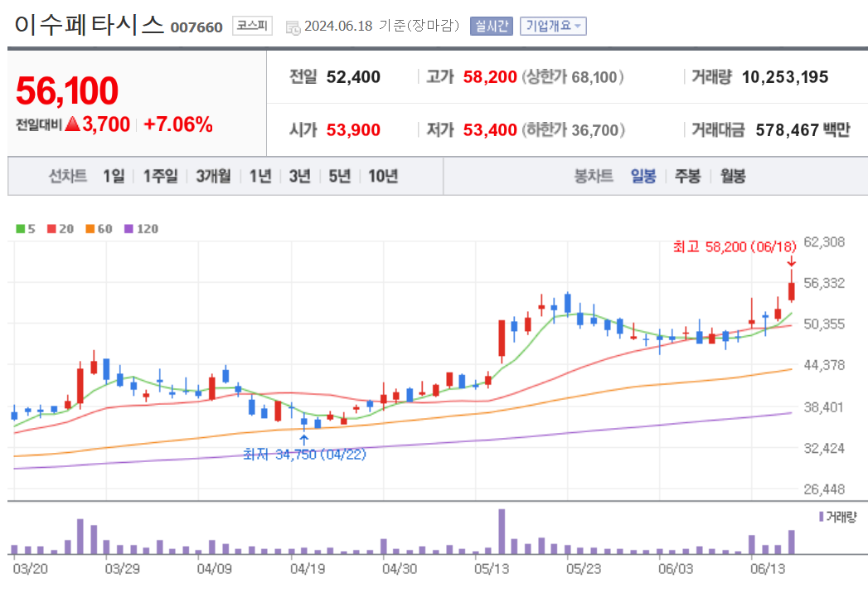Click the date text 2024.06.18 기준(장마감)
Image resolution: width=868 pixels, height=589 pixels.
382,26
